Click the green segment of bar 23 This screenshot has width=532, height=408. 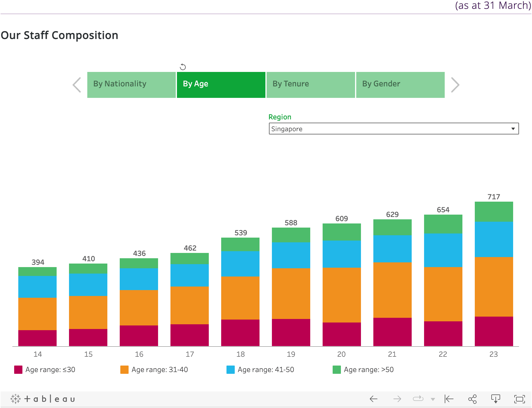click(x=494, y=212)
